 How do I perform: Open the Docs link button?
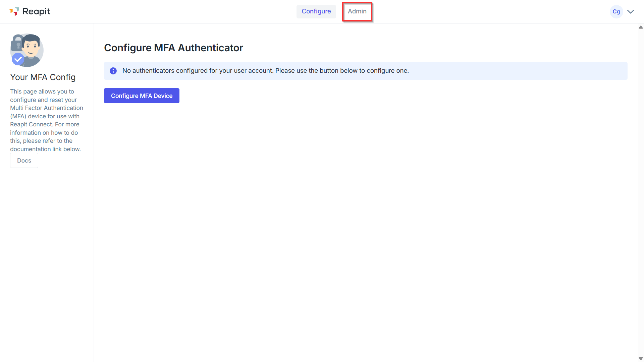point(24,161)
